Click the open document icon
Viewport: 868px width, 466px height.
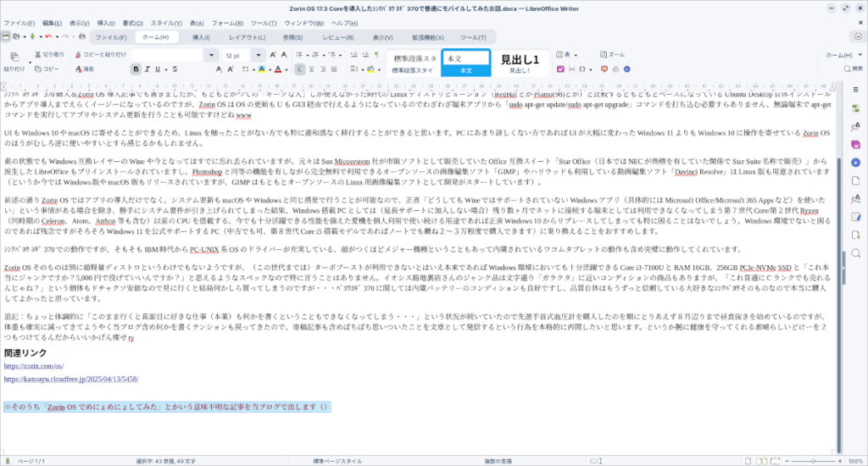coord(16,36)
